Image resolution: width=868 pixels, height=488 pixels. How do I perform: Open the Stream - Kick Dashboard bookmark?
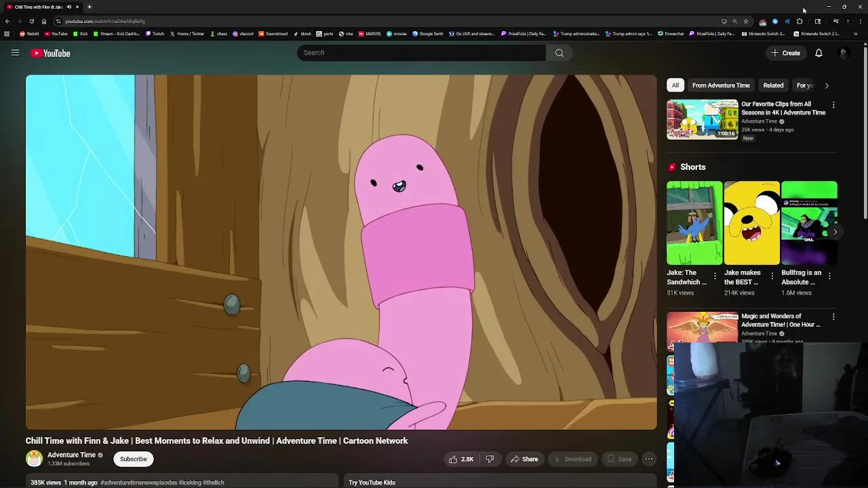click(117, 33)
